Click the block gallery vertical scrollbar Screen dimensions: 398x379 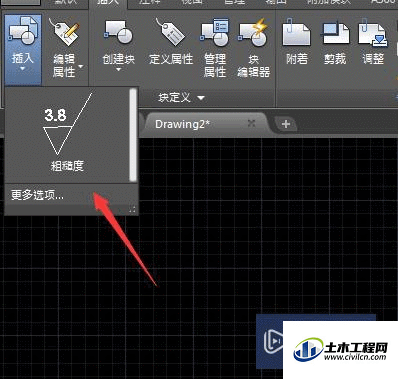click(x=133, y=134)
